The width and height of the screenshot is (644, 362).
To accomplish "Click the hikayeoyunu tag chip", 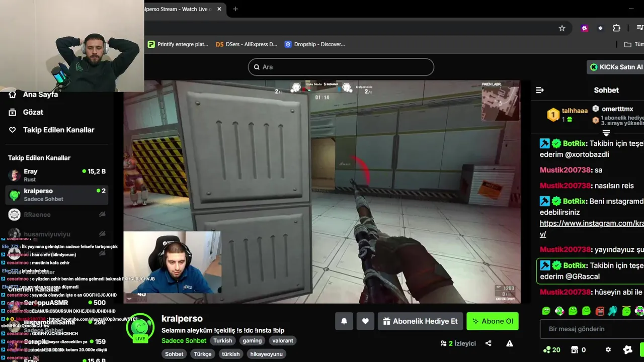I will pyautogui.click(x=266, y=354).
